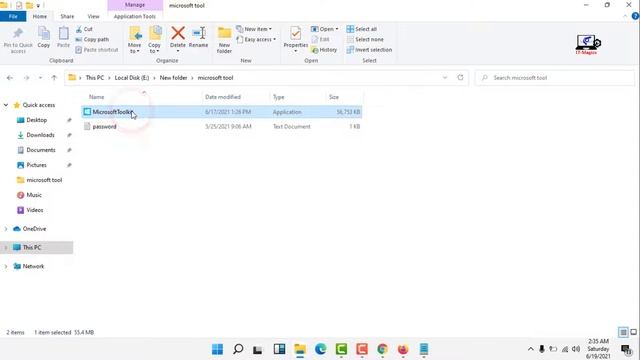Refresh the current folder
Viewport: 640px width, 360px height.
click(x=460, y=78)
